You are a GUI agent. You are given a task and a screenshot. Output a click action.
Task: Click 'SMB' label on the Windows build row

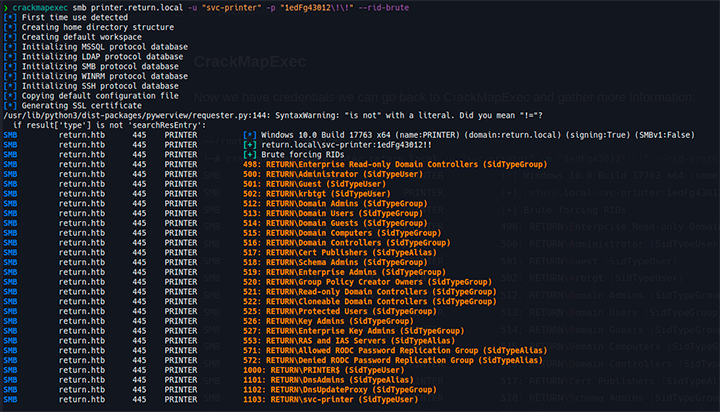10,135
